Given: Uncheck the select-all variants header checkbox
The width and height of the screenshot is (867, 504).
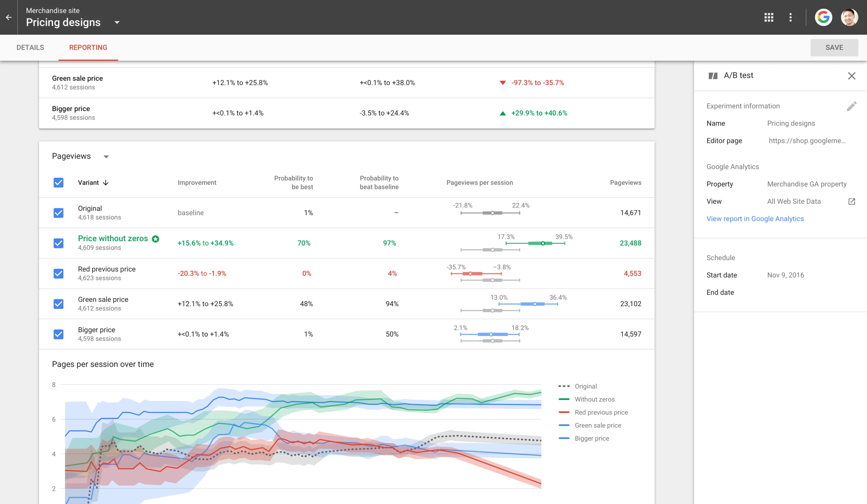Looking at the screenshot, I should [59, 183].
